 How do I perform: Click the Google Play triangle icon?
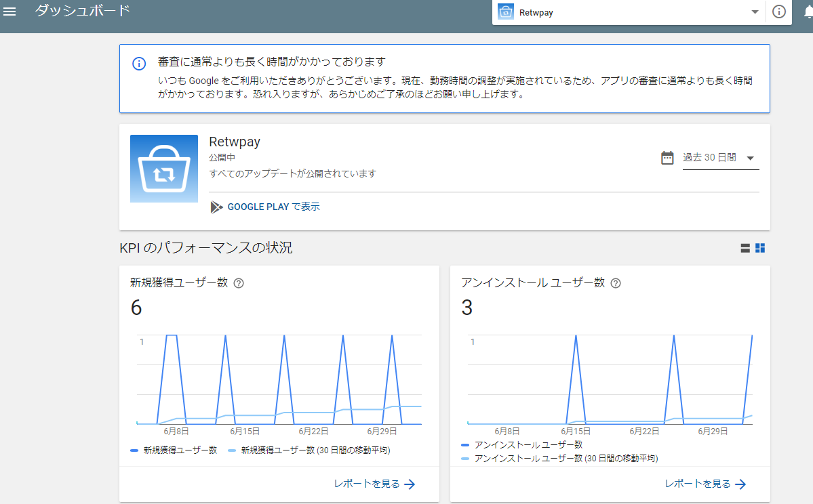coord(216,207)
